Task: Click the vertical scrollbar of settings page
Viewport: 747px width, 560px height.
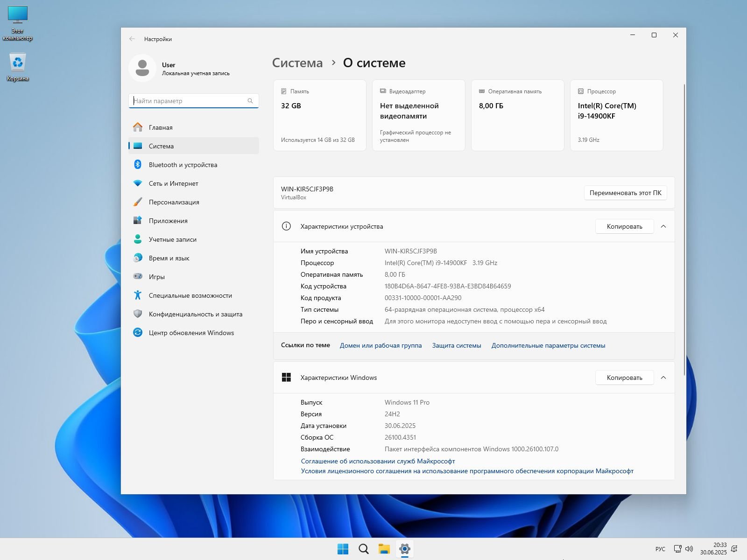Action: pos(684,229)
